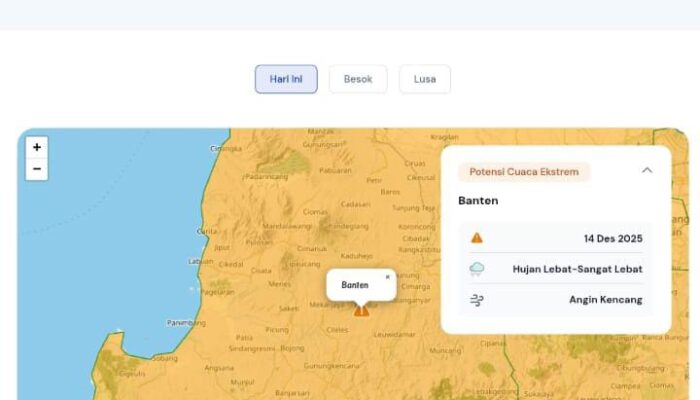Click the Picung map label
The image size is (700, 400).
pyautogui.click(x=277, y=330)
